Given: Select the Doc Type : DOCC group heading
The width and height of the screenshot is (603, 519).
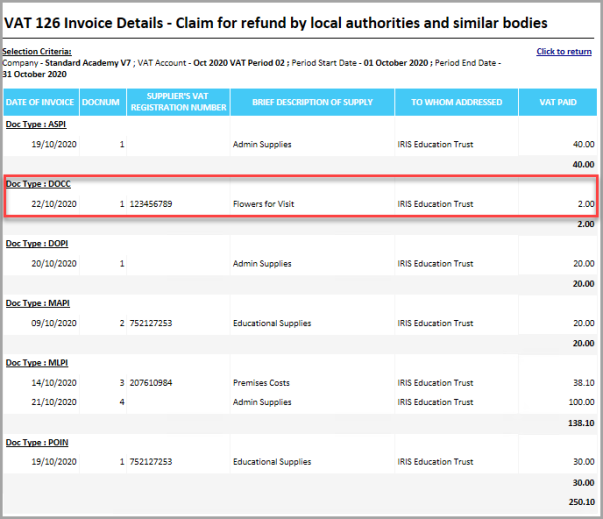Looking at the screenshot, I should 38,184.
